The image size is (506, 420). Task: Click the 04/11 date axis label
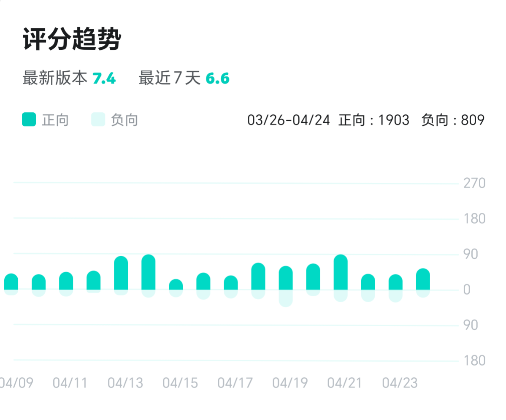(70, 383)
